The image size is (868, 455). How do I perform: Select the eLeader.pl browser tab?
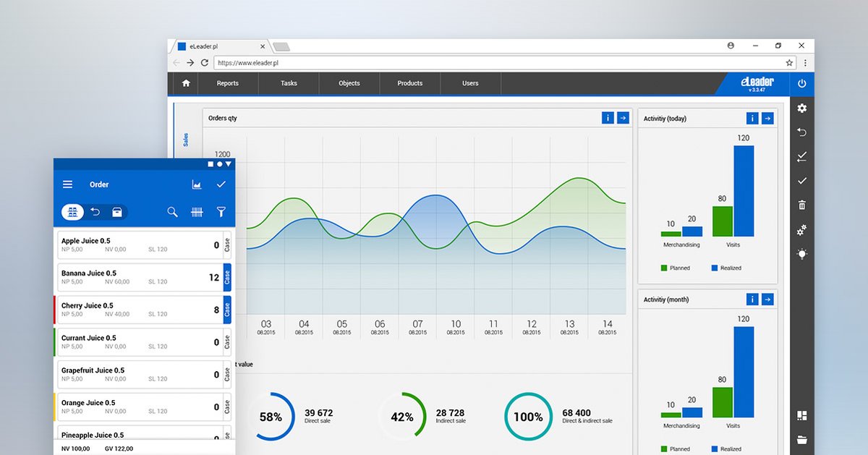221,46
